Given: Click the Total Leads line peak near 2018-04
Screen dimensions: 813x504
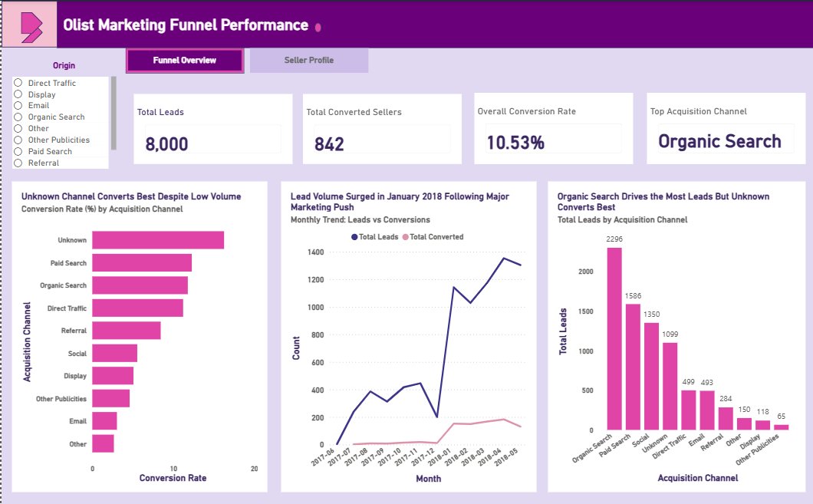Looking at the screenshot, I should [503, 259].
